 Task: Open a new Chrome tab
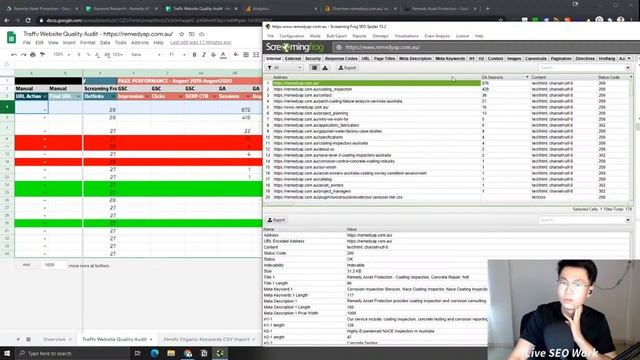click(487, 8)
